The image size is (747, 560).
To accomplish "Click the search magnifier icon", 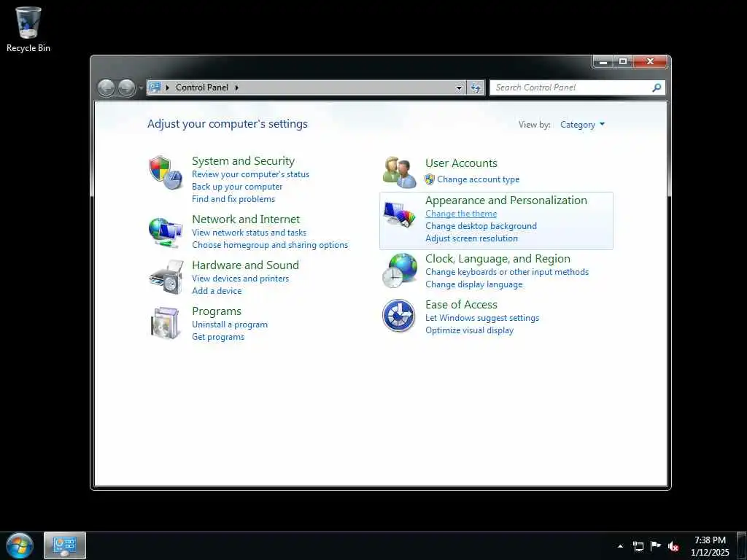I will (x=657, y=87).
